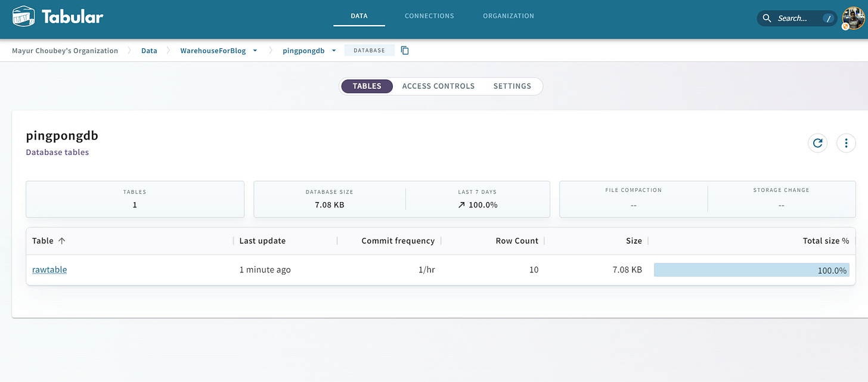Viewport: 868px width, 382px height.
Task: Open the DATA top navigation tab
Action: click(359, 16)
